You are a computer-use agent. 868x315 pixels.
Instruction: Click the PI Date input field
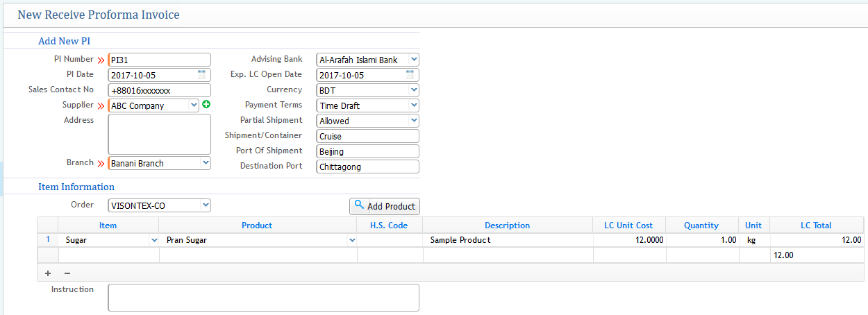(159, 75)
